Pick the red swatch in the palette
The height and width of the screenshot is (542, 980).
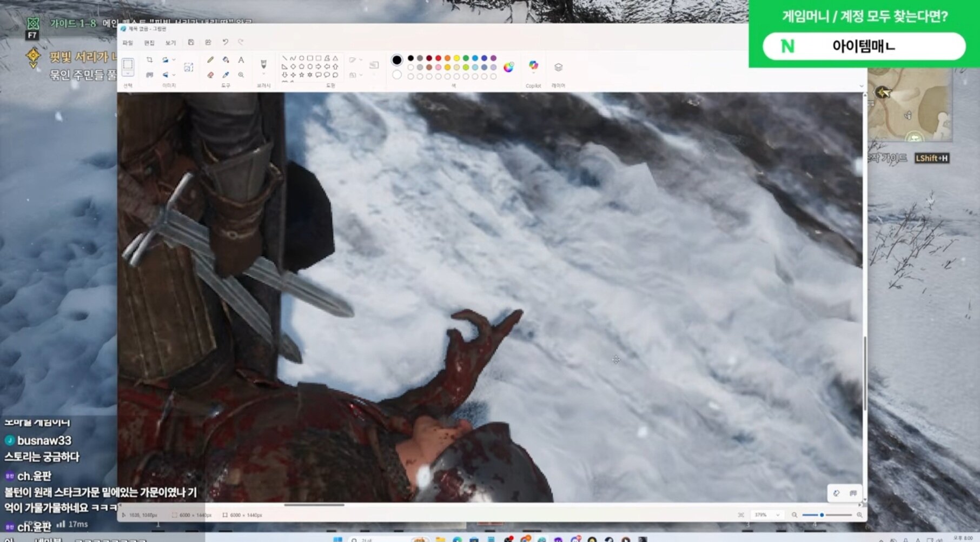[x=438, y=58]
